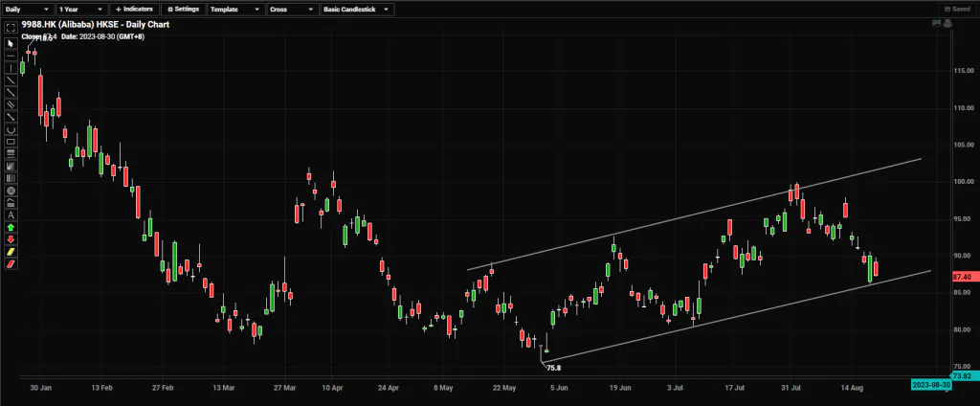The image size is (980, 406).
Task: Open the Cross cursor type dropdown
Action: (x=293, y=10)
